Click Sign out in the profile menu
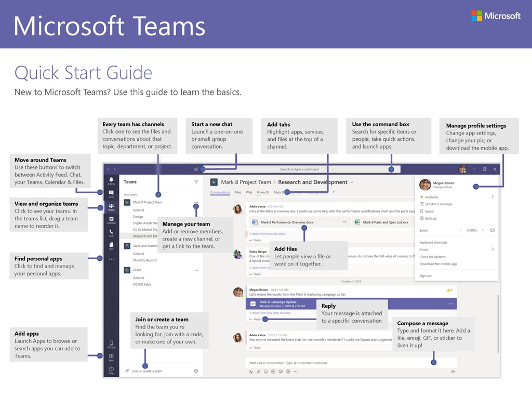This screenshot has width=532, height=411. point(425,275)
